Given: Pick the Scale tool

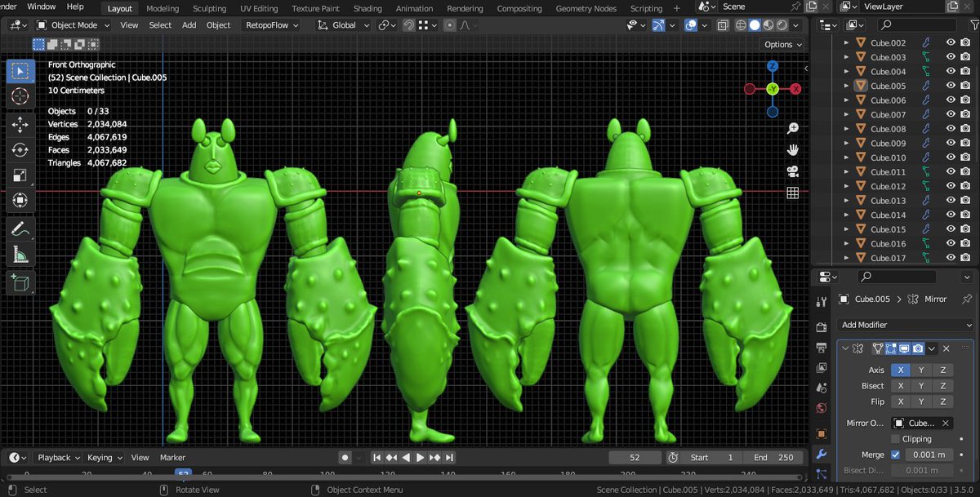Looking at the screenshot, I should (20, 175).
